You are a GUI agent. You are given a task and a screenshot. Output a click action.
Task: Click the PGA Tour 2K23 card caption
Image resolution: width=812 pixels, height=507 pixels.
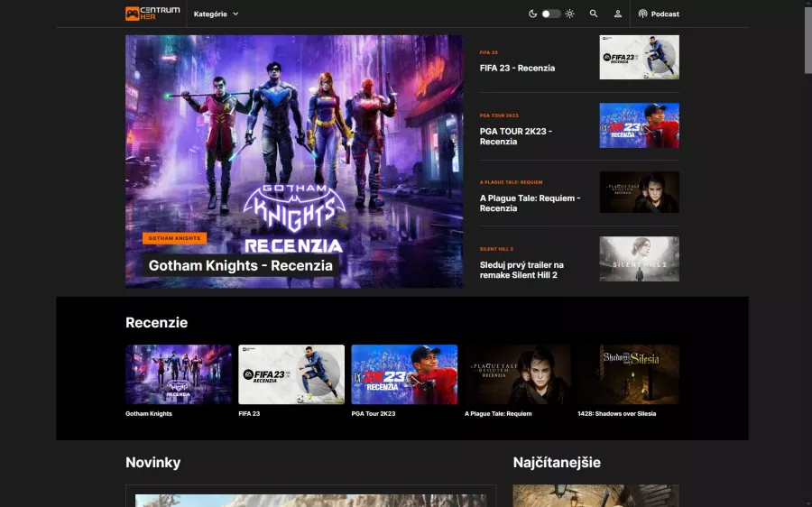pyautogui.click(x=374, y=414)
